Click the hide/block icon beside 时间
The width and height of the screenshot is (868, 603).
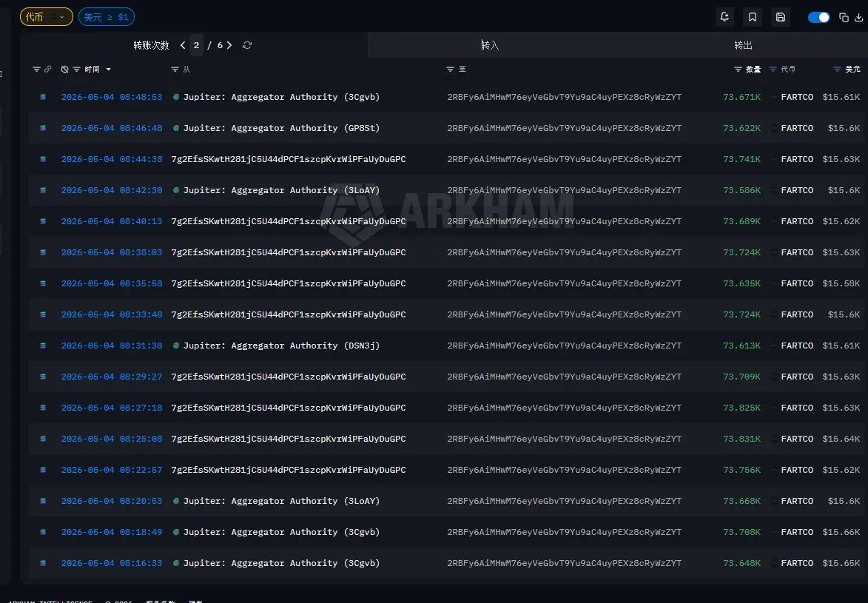pyautogui.click(x=65, y=70)
